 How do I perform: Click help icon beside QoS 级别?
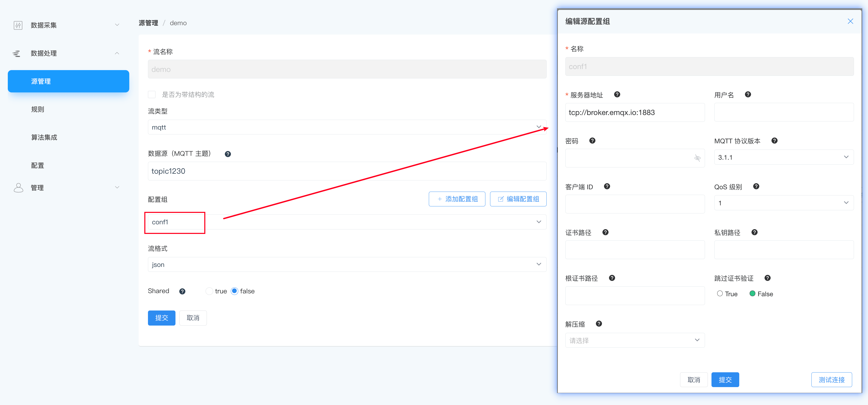[x=756, y=187]
